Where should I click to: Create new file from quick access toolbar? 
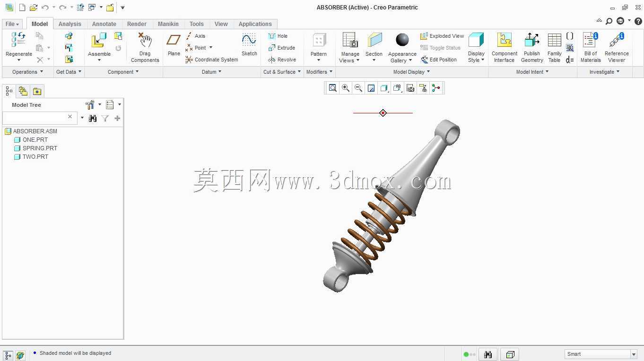22,8
